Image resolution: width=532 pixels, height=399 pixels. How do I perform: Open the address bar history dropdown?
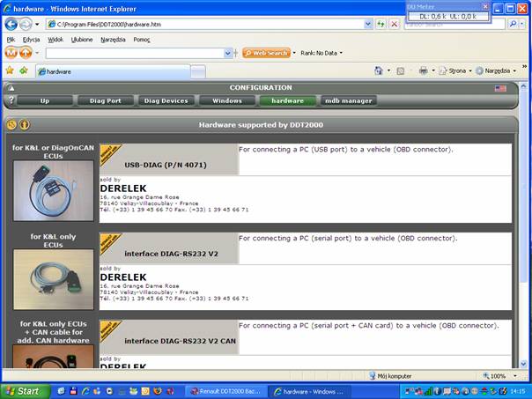point(368,24)
